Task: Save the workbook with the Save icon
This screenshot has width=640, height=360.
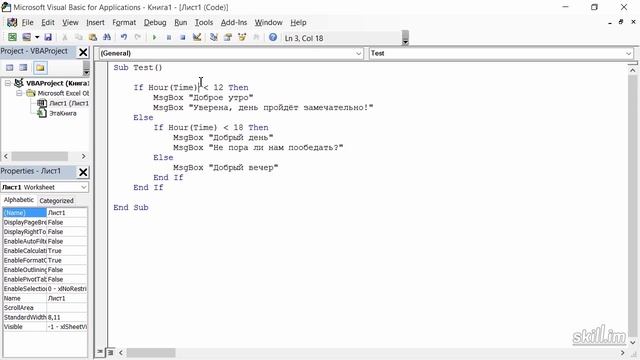Action: [48, 38]
